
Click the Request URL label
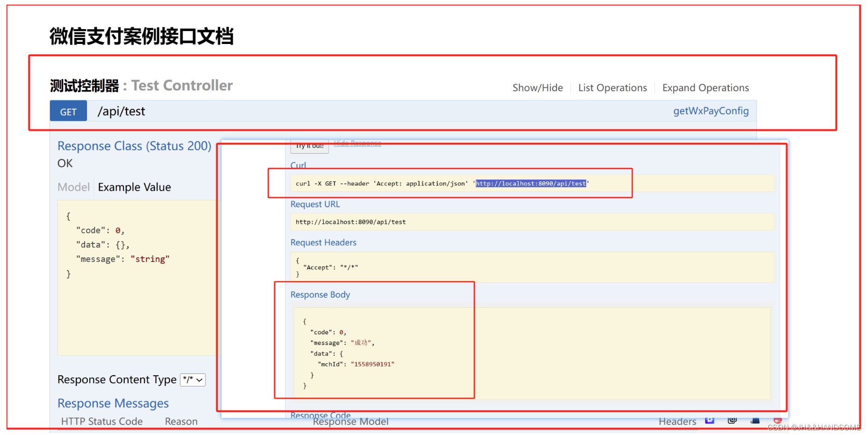(x=315, y=204)
